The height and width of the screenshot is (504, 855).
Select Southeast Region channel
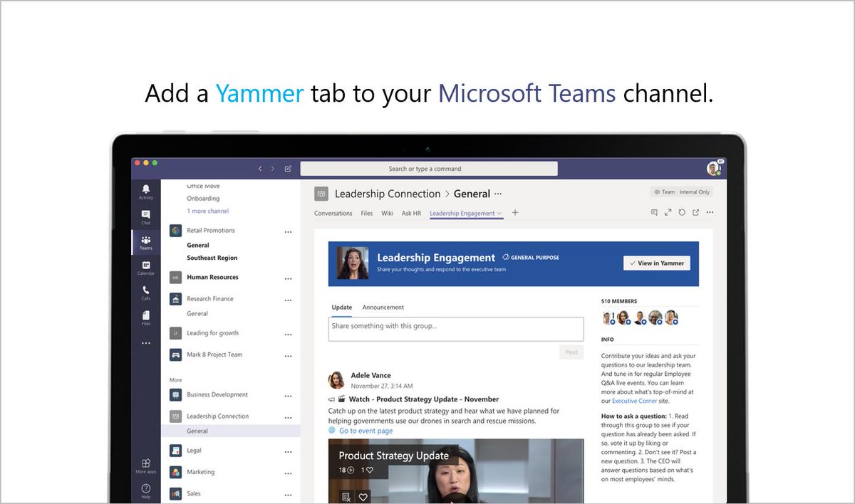click(212, 258)
